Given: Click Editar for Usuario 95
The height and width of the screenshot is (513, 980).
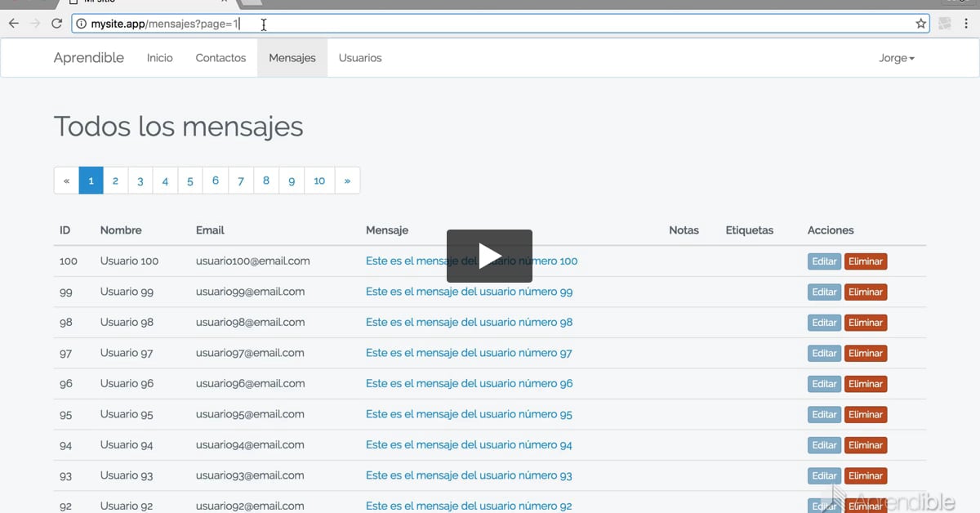Looking at the screenshot, I should (x=824, y=414).
